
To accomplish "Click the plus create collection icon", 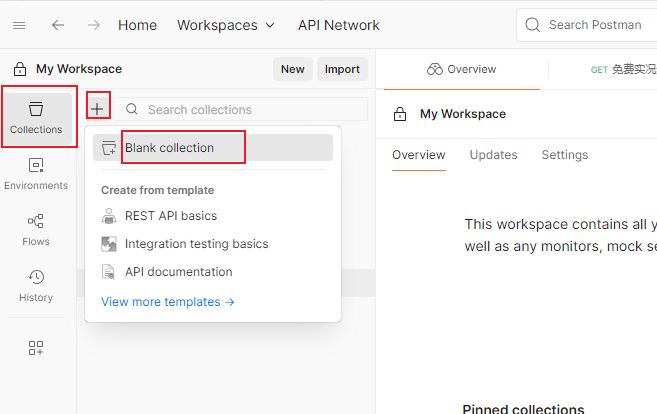I will coord(97,109).
